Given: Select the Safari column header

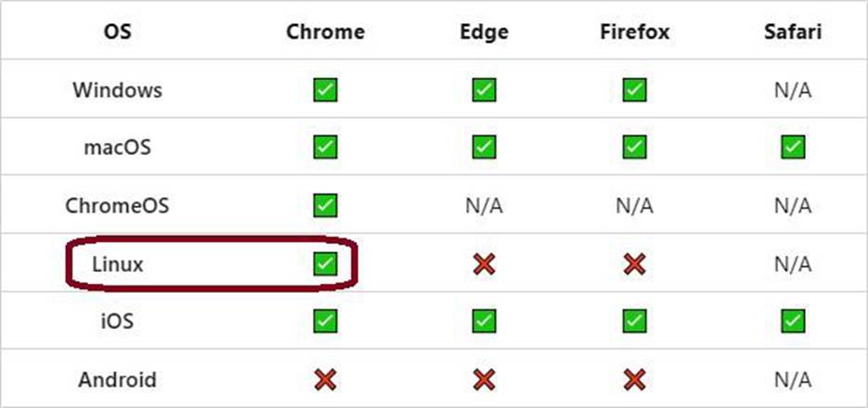Looking at the screenshot, I should [x=793, y=32].
